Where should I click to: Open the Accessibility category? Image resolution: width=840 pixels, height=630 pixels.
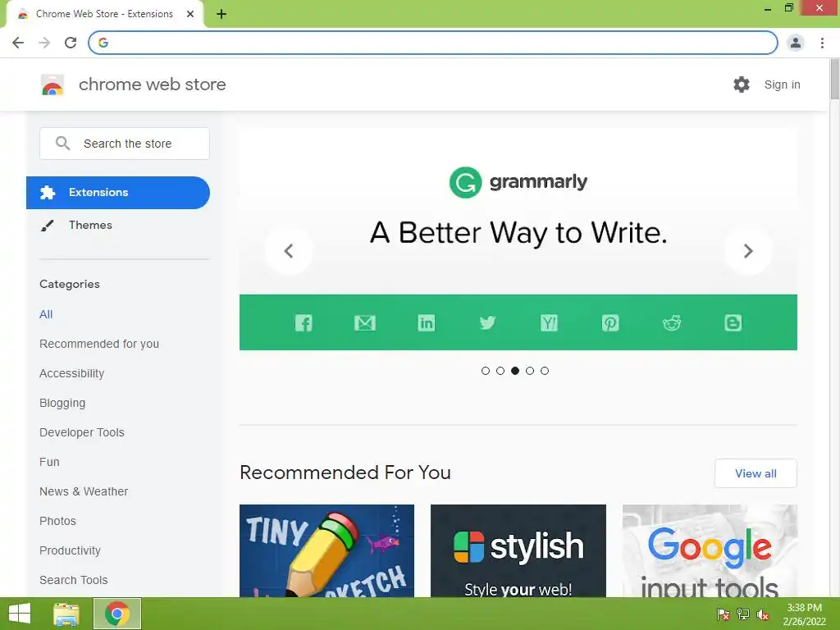pyautogui.click(x=72, y=373)
